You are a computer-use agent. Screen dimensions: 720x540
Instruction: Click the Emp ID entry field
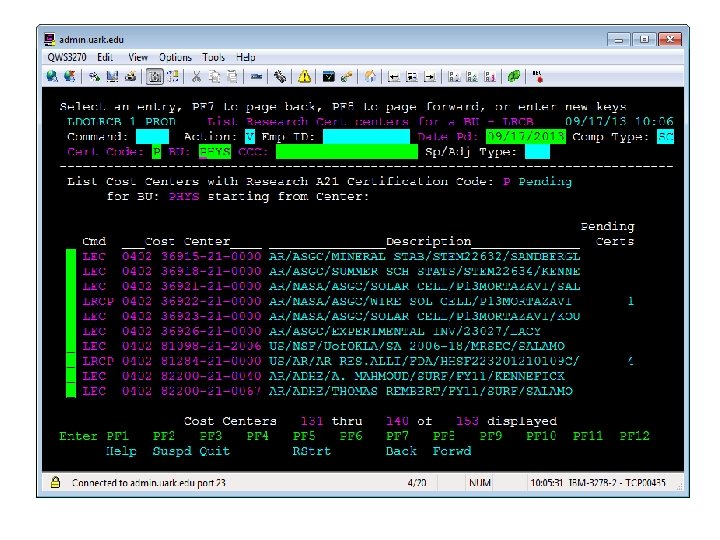click(366, 136)
